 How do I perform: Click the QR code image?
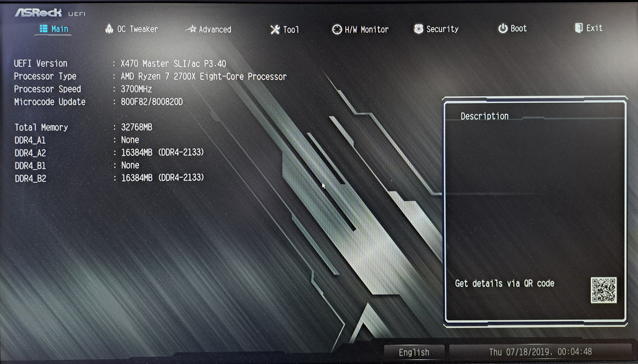pyautogui.click(x=604, y=290)
